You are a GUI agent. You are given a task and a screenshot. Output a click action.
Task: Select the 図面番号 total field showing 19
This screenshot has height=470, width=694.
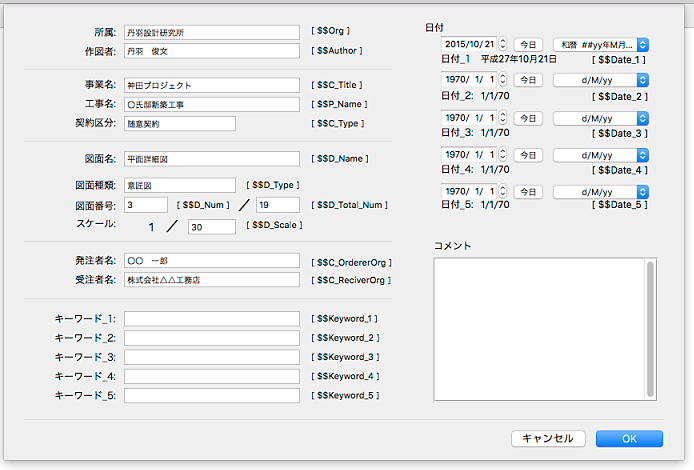[277, 205]
